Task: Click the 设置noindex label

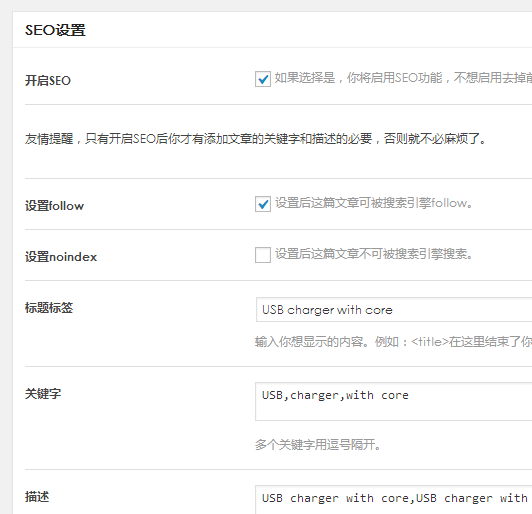Action: tap(61, 257)
